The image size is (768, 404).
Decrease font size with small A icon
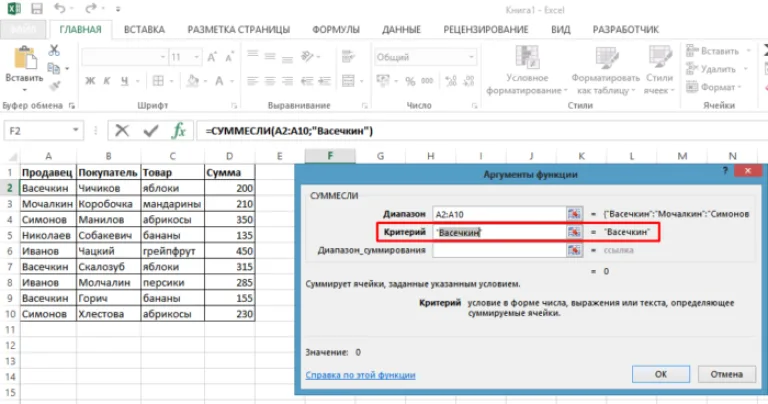coord(229,57)
